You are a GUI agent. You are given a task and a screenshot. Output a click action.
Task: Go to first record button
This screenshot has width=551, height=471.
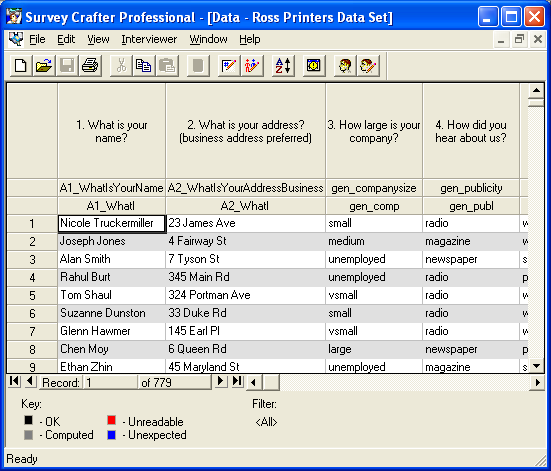point(15,381)
